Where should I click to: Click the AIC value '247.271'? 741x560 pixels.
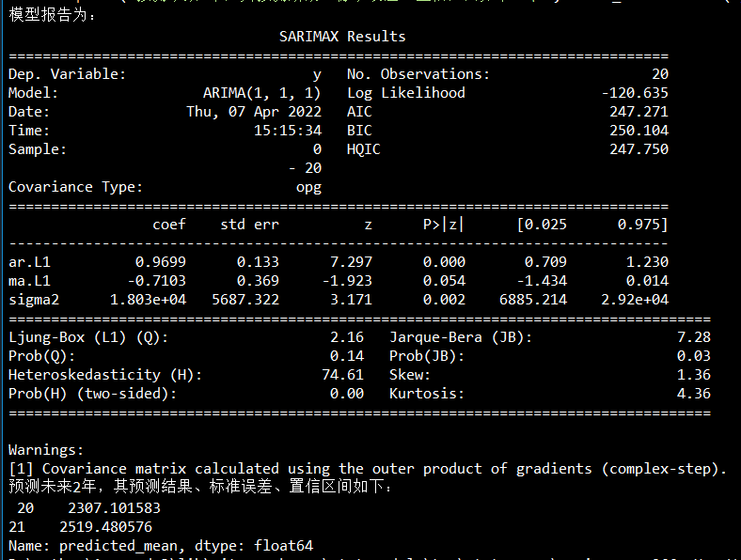tap(639, 112)
